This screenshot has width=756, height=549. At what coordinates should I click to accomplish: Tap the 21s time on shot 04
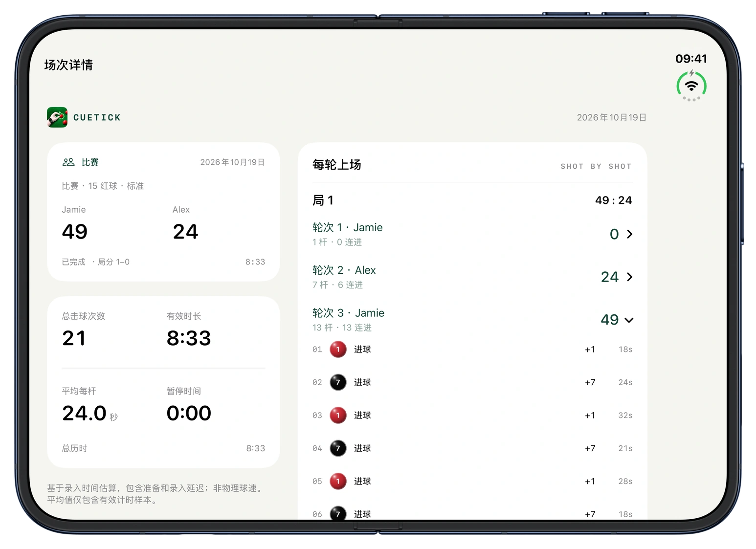point(625,448)
